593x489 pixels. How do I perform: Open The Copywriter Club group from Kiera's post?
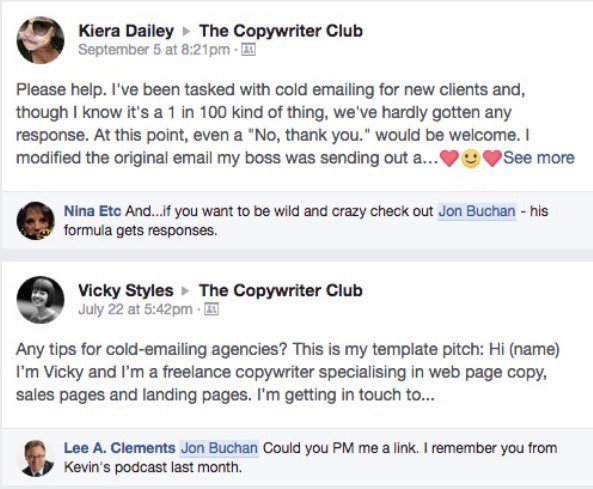281,31
